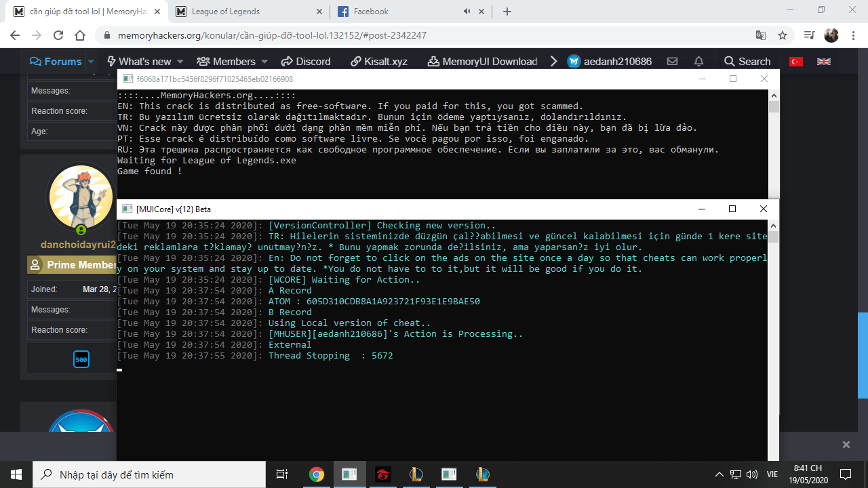Bookmark this page with the star

(783, 35)
